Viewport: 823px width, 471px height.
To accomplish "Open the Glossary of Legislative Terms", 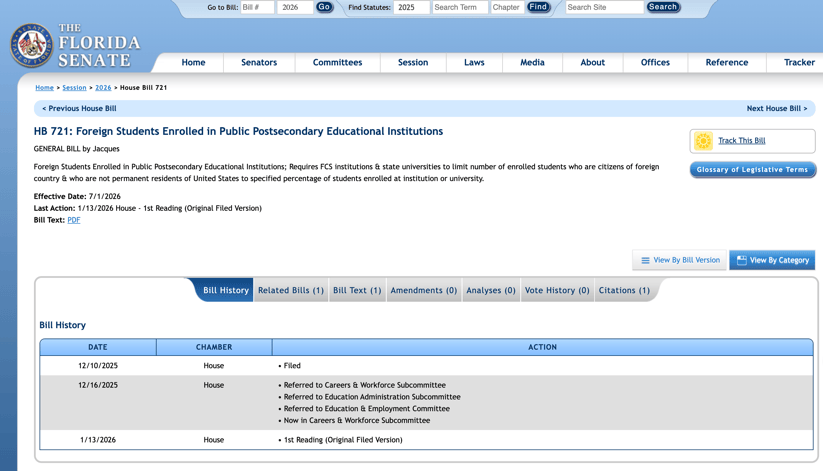I will pyautogui.click(x=752, y=170).
